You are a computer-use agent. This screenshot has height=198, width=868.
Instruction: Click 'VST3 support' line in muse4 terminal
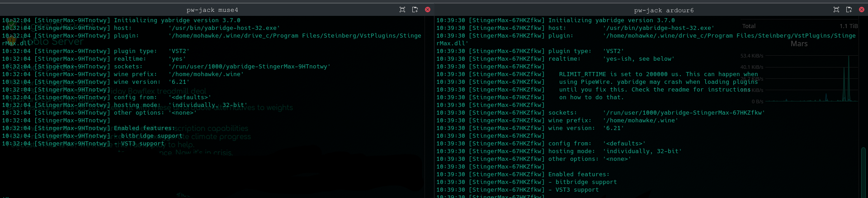tap(142, 144)
